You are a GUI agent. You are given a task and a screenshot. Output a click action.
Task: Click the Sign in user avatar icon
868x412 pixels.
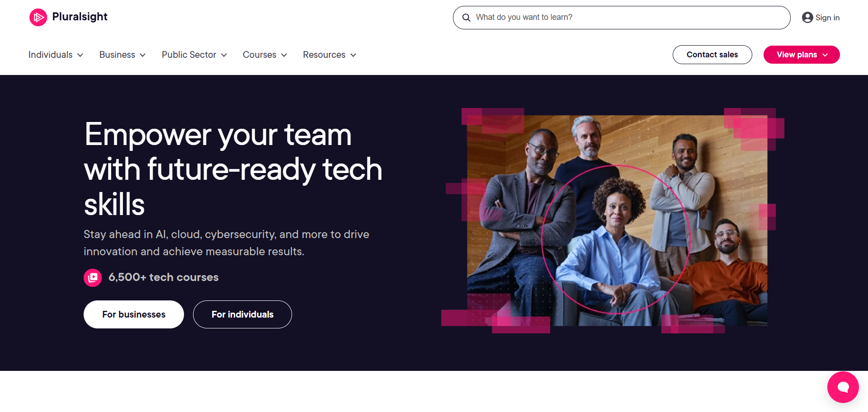[x=807, y=18]
